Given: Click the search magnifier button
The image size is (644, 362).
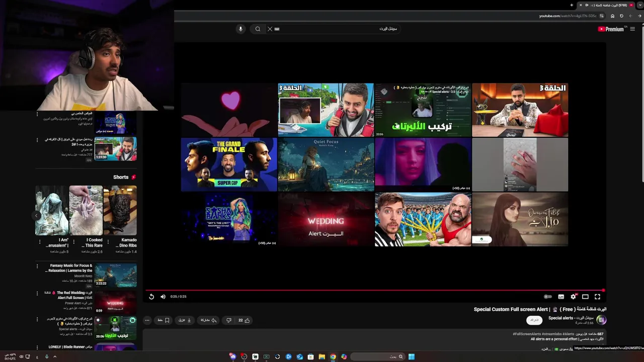Looking at the screenshot, I should tap(258, 29).
